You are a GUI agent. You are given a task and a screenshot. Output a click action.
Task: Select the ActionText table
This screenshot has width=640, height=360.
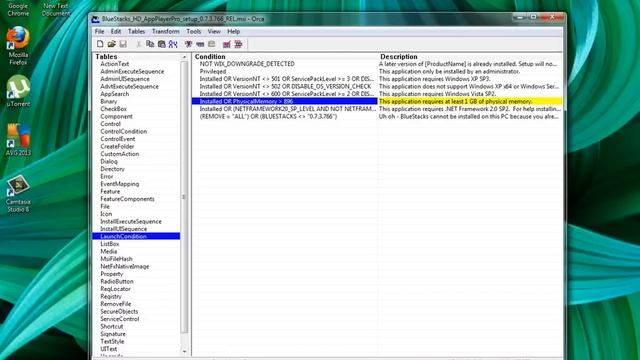pyautogui.click(x=115, y=64)
